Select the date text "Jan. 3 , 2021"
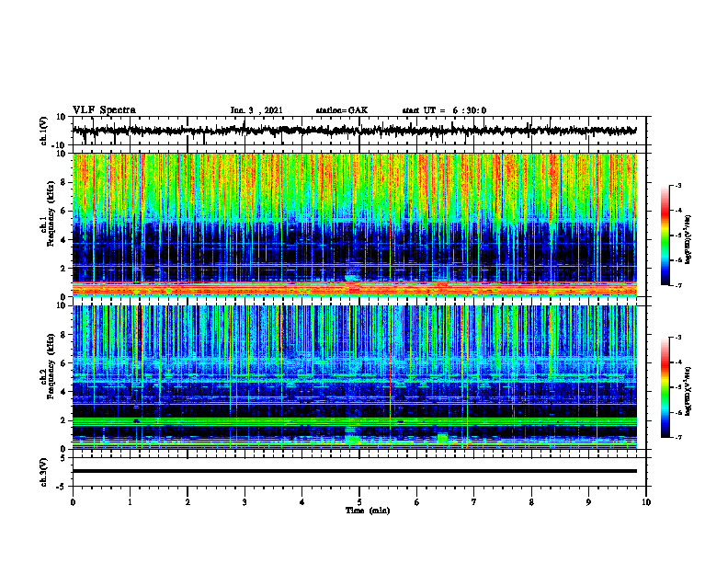728x563 pixels. pos(256,110)
